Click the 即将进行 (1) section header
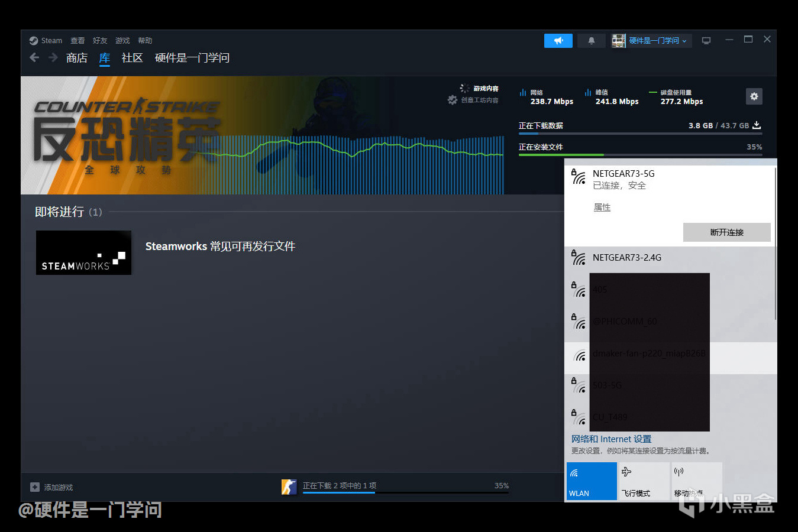The width and height of the screenshot is (798, 532). (69, 212)
